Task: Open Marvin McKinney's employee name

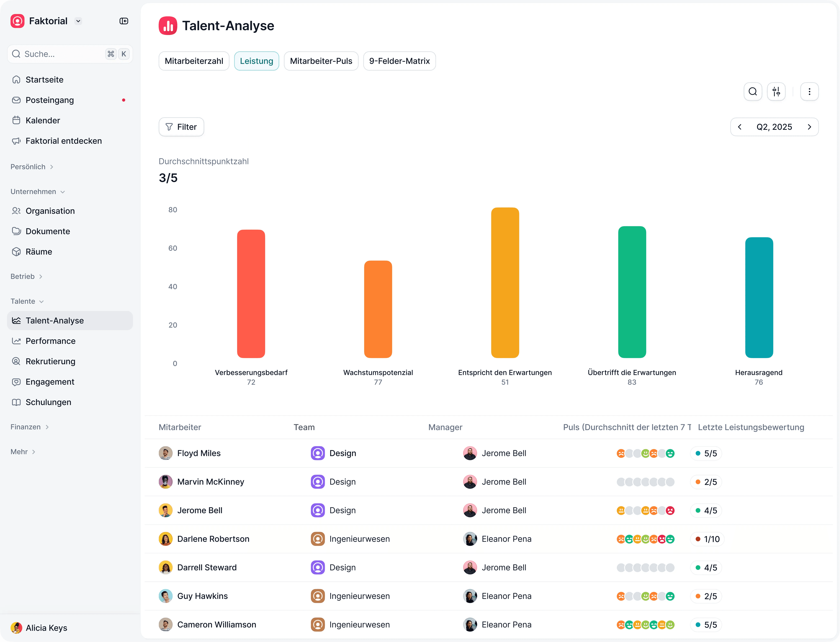Action: (211, 482)
